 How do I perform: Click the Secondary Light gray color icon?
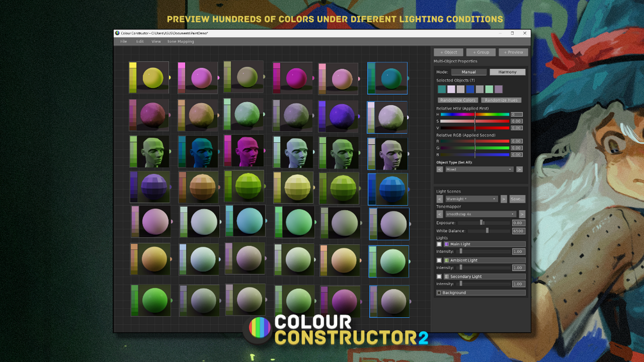(447, 277)
